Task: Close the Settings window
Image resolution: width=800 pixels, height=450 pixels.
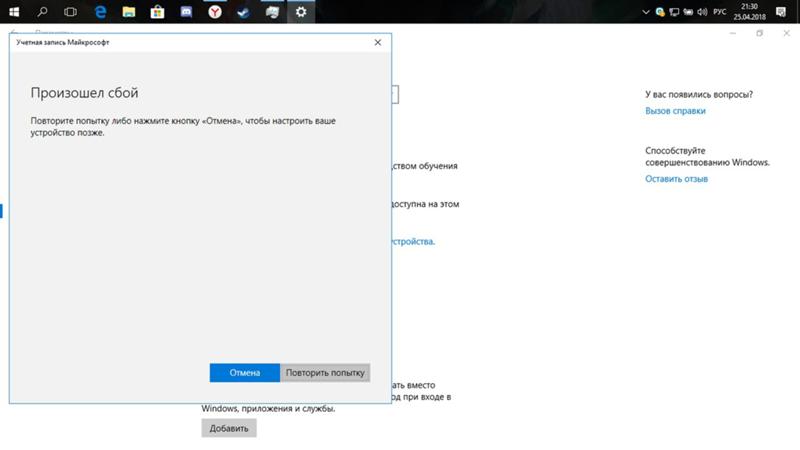Action: pyautogui.click(x=786, y=33)
